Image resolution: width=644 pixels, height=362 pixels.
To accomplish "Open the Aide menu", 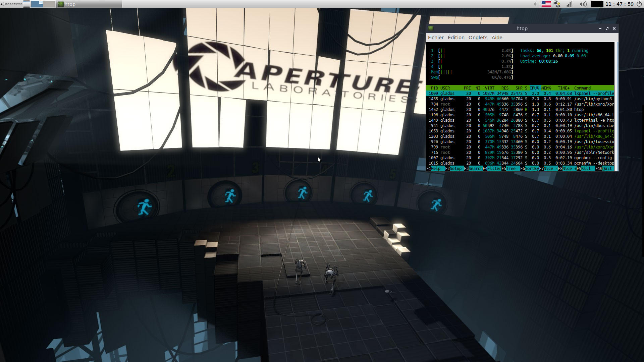I will pos(497,38).
